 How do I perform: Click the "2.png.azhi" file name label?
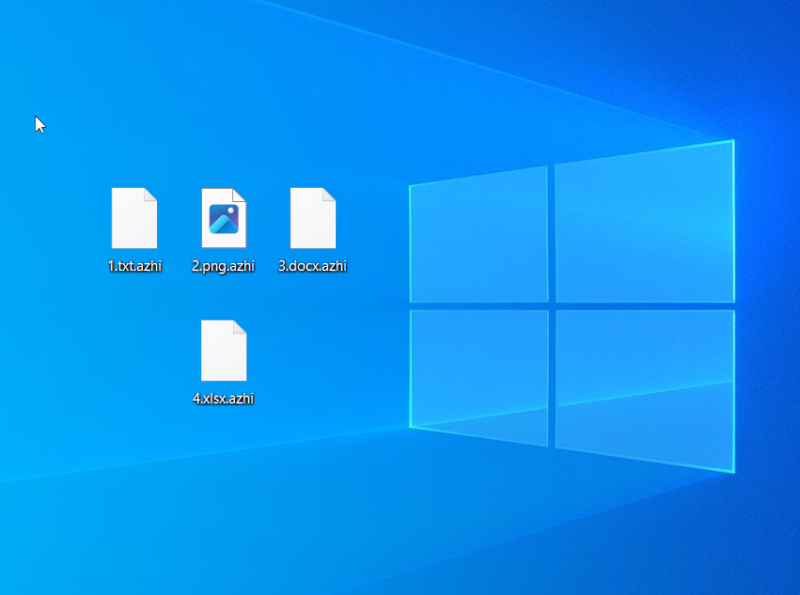[x=223, y=266]
